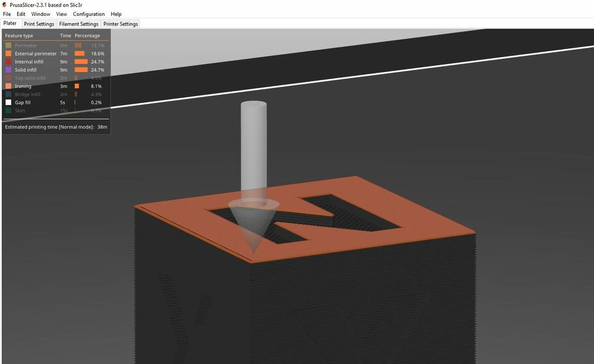Image resolution: width=594 pixels, height=364 pixels.
Task: Click the '0.2%' Gap fill percentage
Action: pyautogui.click(x=97, y=102)
